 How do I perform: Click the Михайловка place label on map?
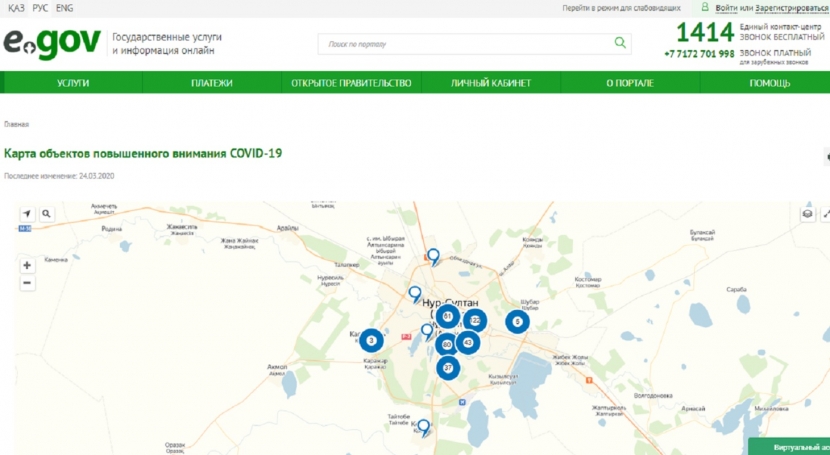tap(771, 408)
